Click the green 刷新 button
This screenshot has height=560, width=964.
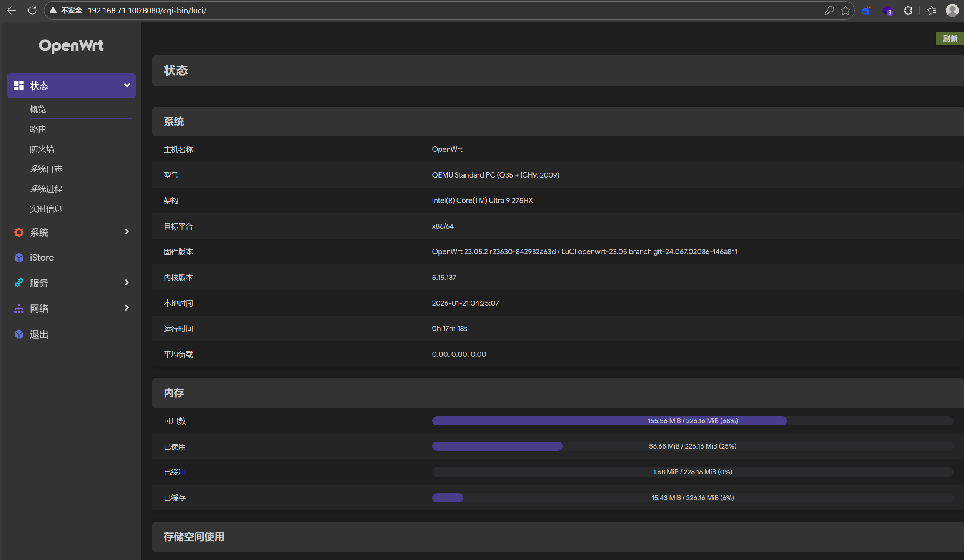coord(949,38)
